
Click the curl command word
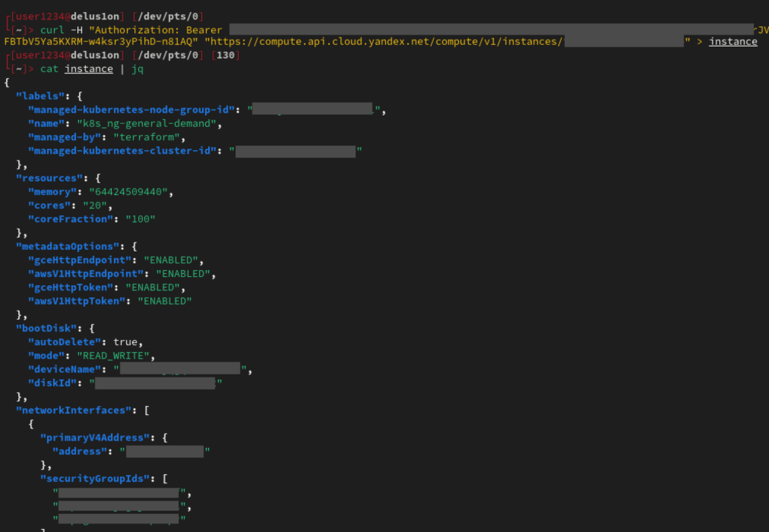[x=52, y=30]
